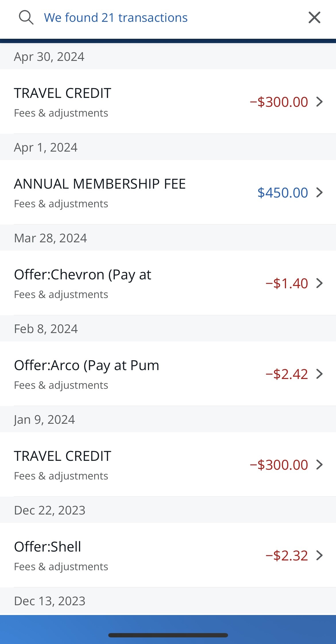The height and width of the screenshot is (644, 336).
Task: Open chevron for Shell offer
Action: [x=319, y=555]
